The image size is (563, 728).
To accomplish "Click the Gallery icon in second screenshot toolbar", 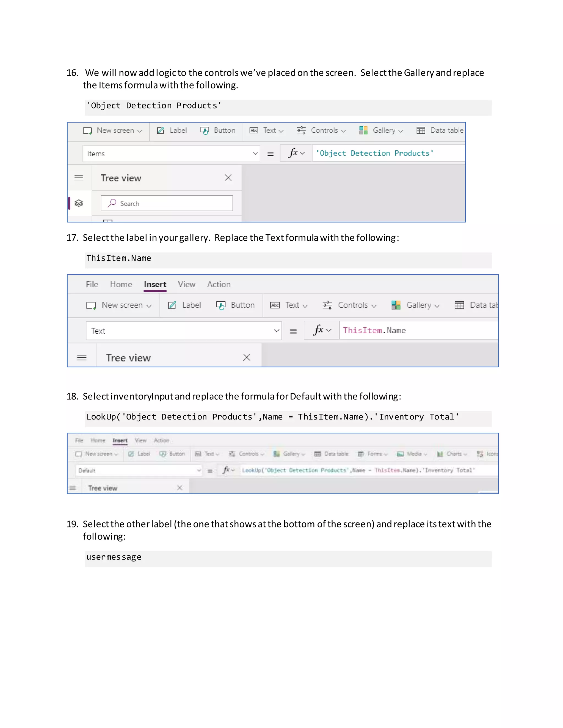I will tap(396, 305).
